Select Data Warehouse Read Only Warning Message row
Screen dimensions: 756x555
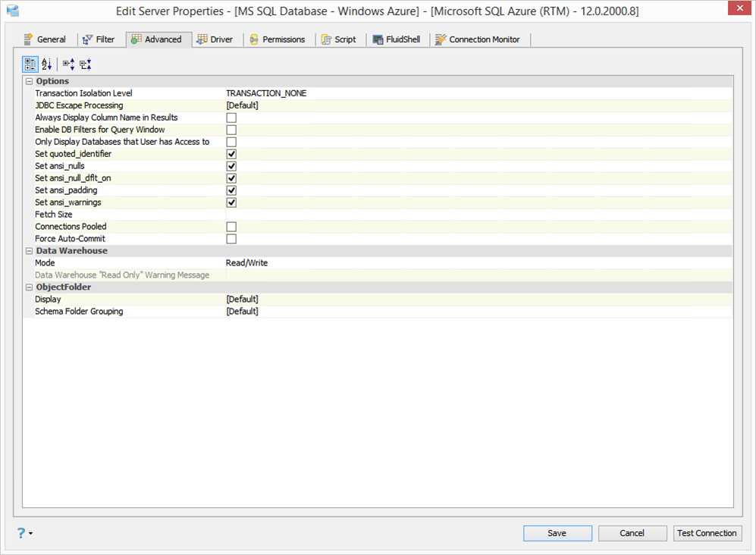(122, 275)
